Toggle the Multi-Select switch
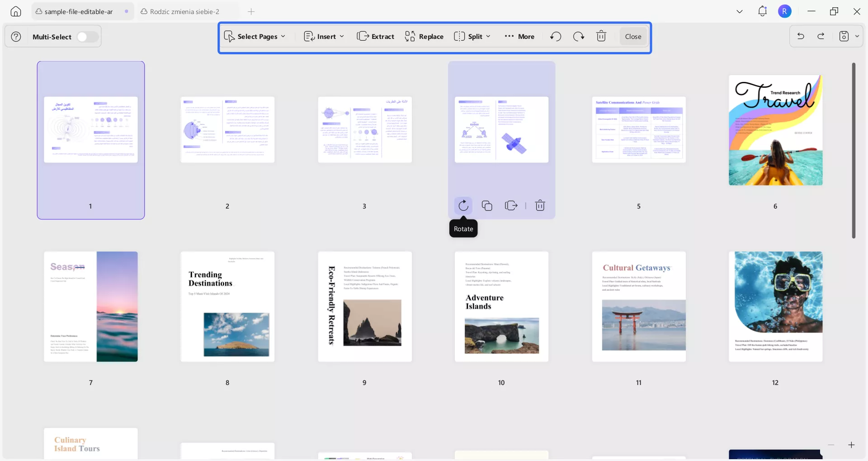868x461 pixels. pos(87,37)
